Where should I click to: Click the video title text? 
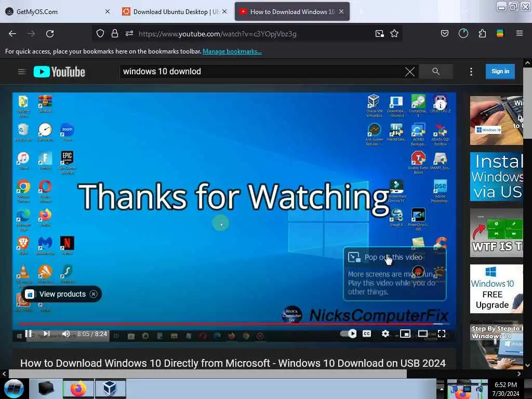click(233, 363)
